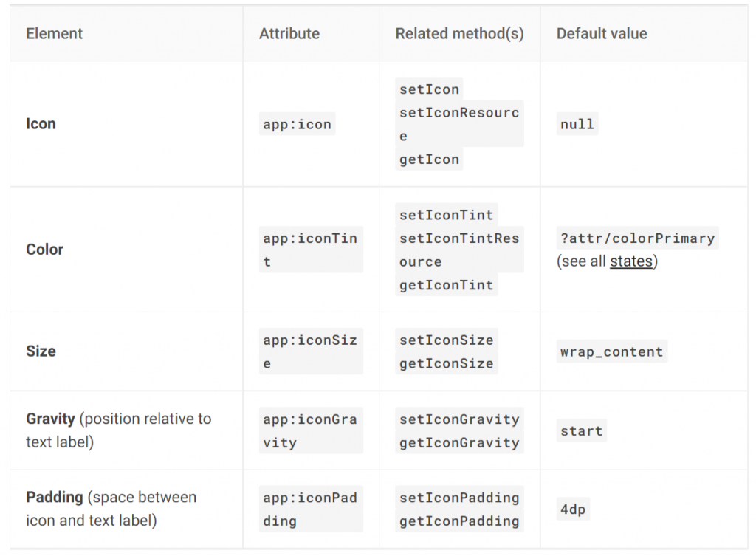Click the app:iconSize attribute code
This screenshot has height=556, width=756.
point(310,351)
